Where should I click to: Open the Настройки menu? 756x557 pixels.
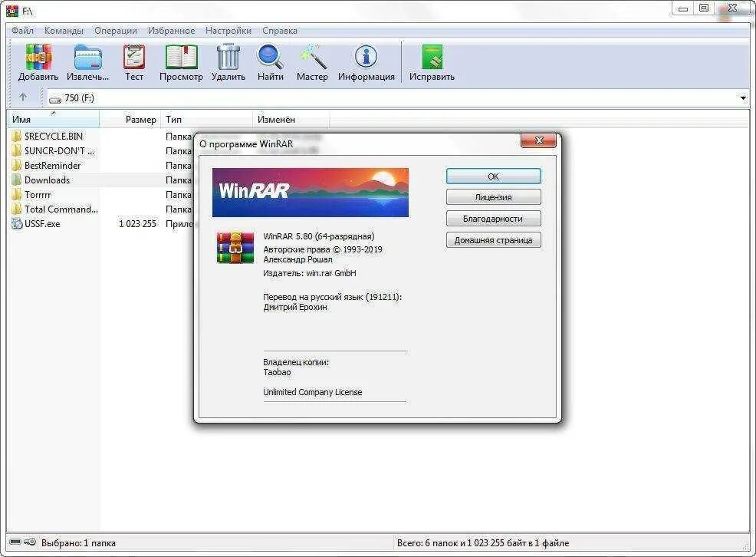[228, 31]
